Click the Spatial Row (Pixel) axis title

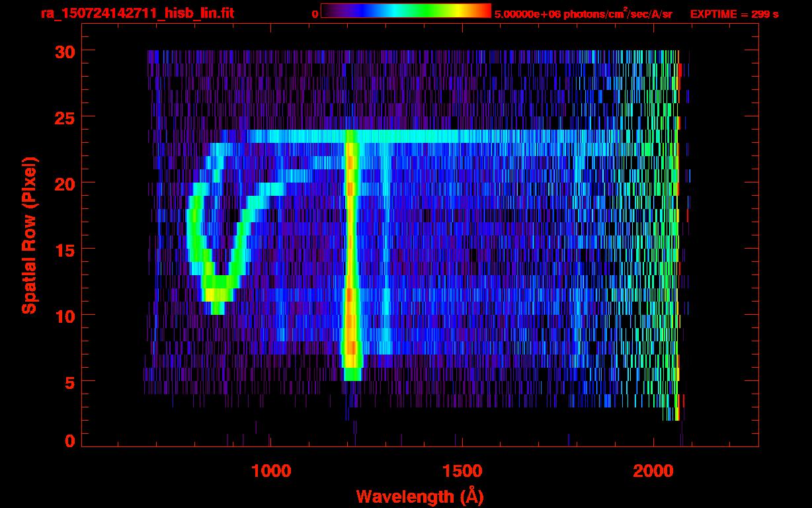point(29,235)
